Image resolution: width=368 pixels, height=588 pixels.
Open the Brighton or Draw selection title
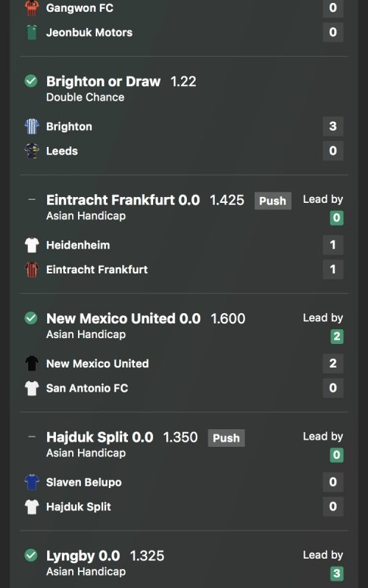click(103, 82)
